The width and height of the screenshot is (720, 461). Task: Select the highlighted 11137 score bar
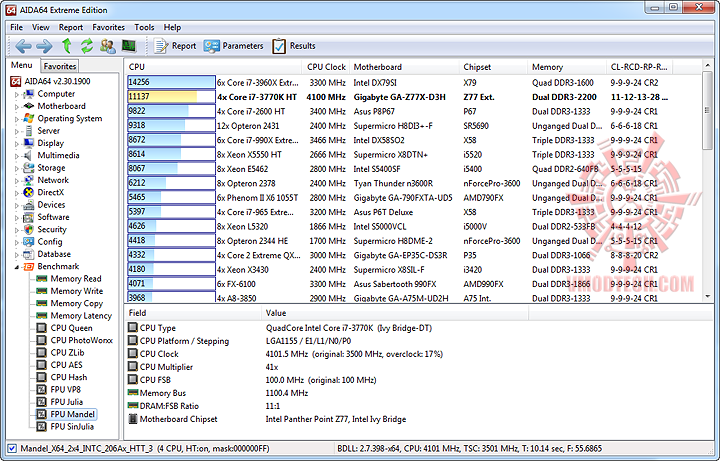(171, 97)
